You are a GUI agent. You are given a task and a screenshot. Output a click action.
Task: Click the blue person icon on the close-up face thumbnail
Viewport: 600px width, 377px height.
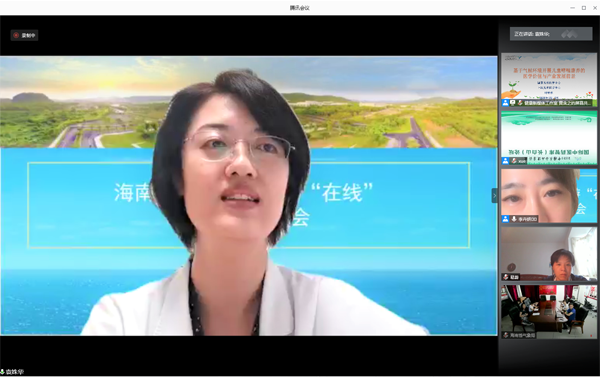(x=505, y=219)
